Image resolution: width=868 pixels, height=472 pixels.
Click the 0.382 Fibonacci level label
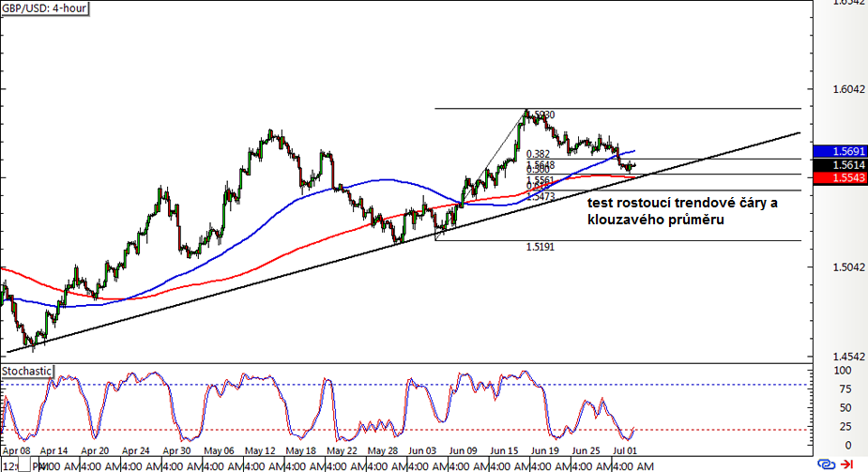click(x=538, y=155)
